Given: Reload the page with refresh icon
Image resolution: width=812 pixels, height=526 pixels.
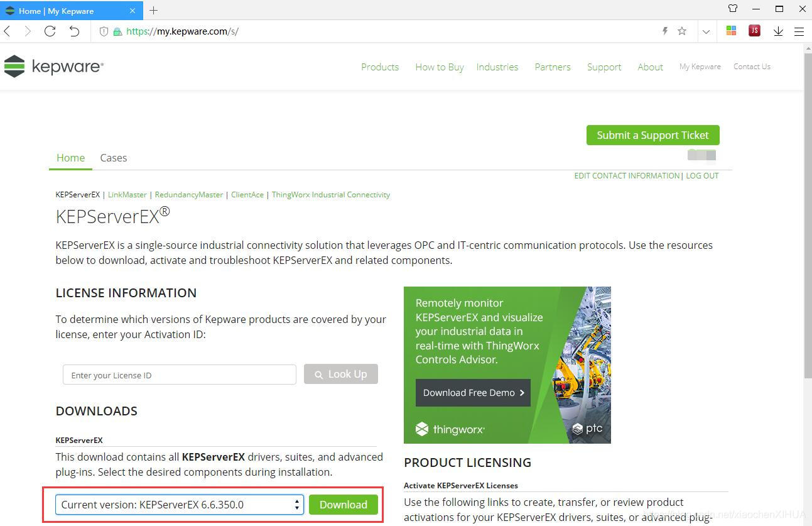Looking at the screenshot, I should click(50, 31).
